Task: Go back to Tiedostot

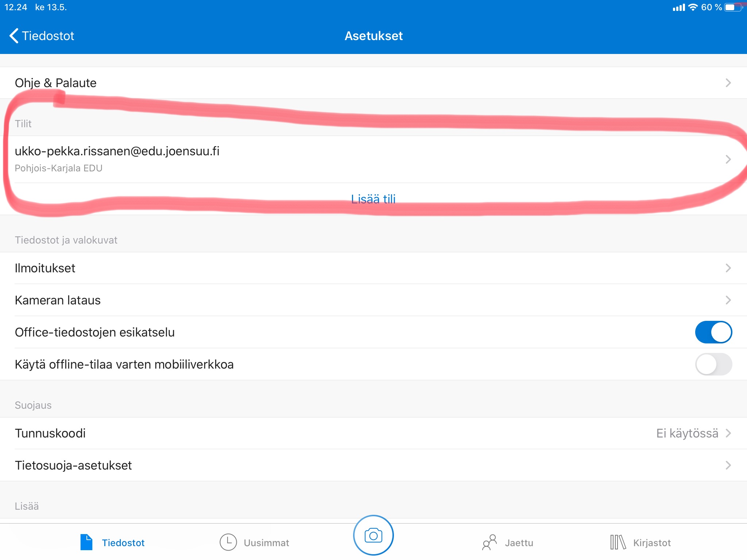Action: [x=48, y=36]
